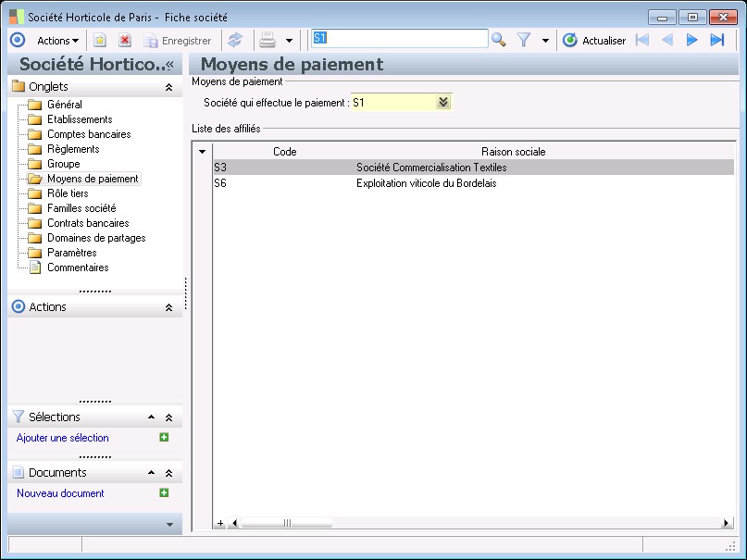This screenshot has height=560, width=747.
Task: Click the Actualiser button
Action: click(x=594, y=41)
